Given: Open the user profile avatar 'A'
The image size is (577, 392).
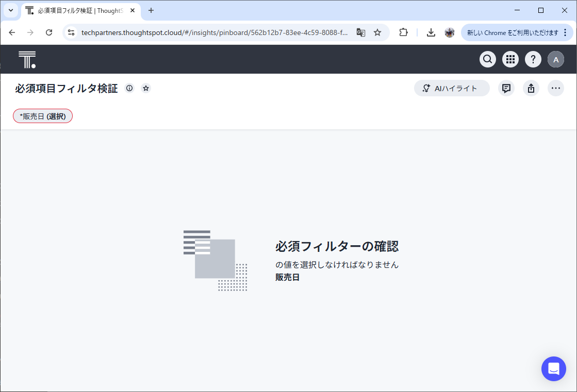Looking at the screenshot, I should pyautogui.click(x=555, y=60).
